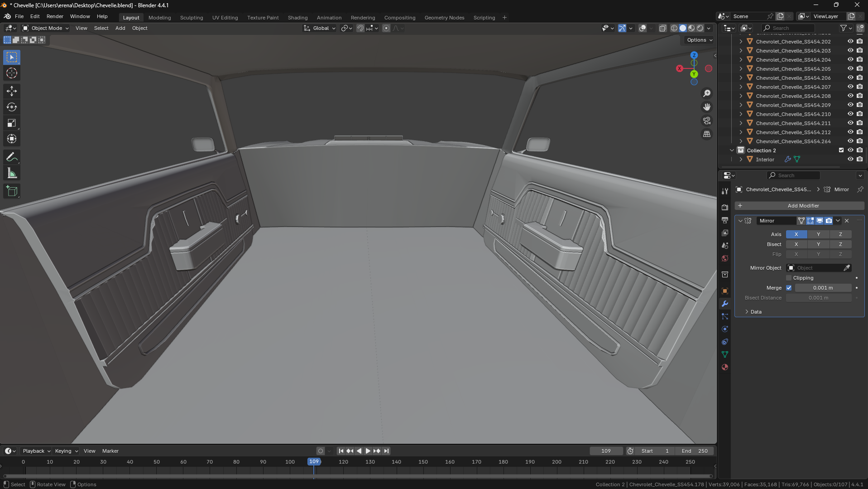This screenshot has height=489, width=868.
Task: Toggle Mirror modifier render visibility
Action: [829, 221]
